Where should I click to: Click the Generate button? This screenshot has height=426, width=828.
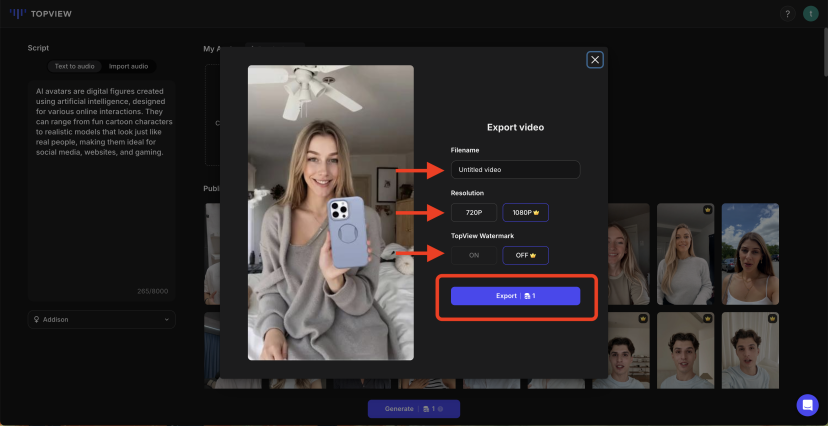coord(413,409)
